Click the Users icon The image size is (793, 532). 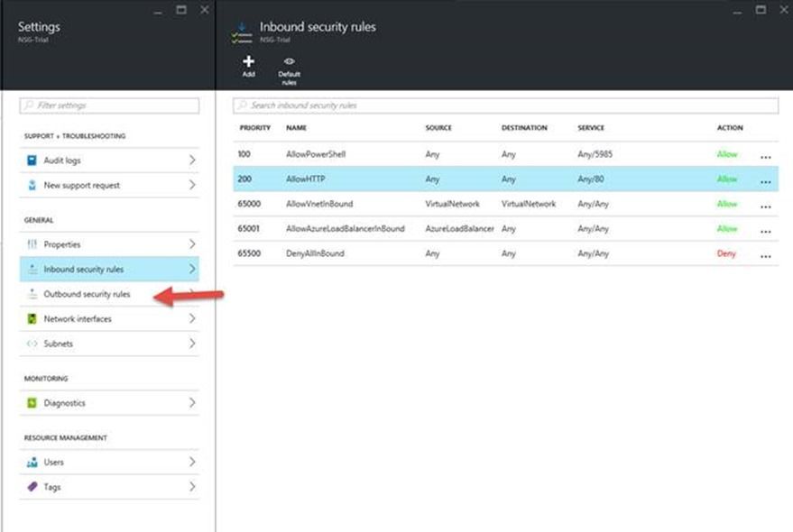click(32, 463)
